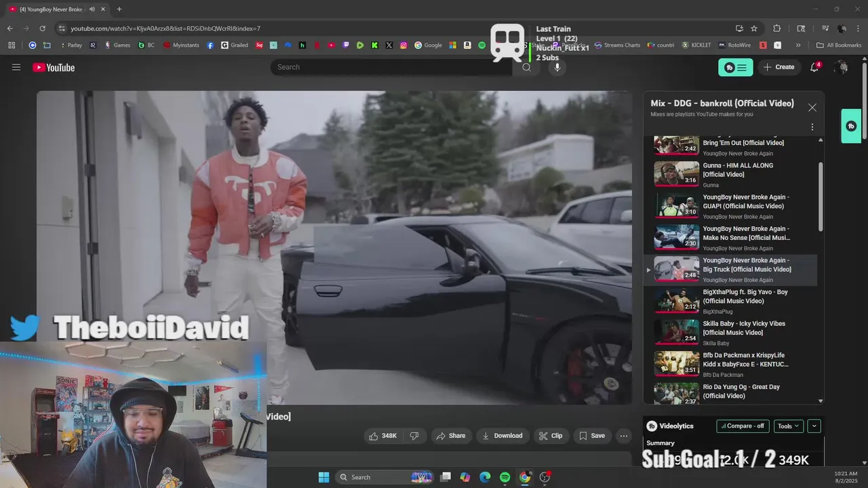This screenshot has width=868, height=488.
Task: Like the video with 348K thumbs-up
Action: [x=382, y=436]
